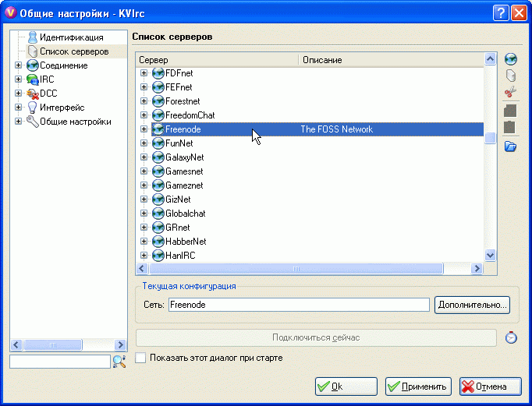Click the server list scroll down arrow
The height and width of the screenshot is (406, 532).
490,255
